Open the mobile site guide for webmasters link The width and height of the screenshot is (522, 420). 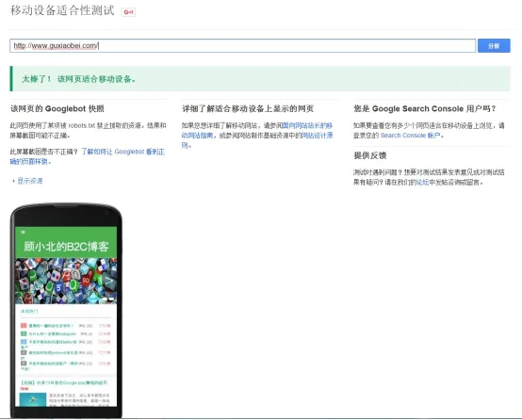coord(256,131)
